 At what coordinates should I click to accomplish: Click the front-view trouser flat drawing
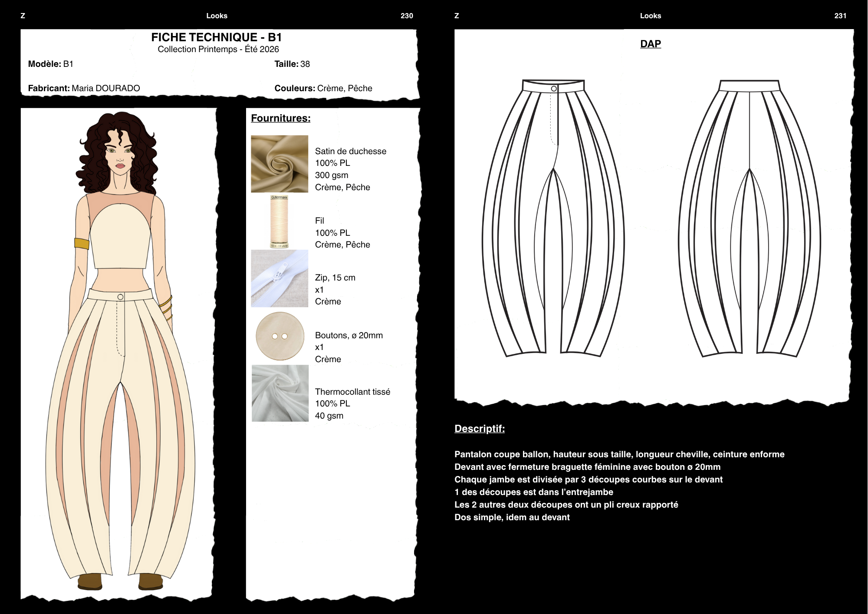pyautogui.click(x=553, y=218)
